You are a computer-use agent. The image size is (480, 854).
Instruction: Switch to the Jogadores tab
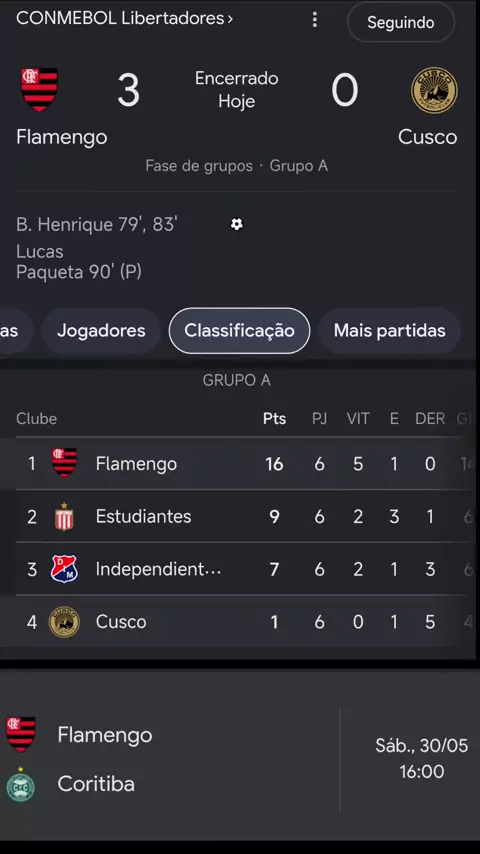coord(101,331)
